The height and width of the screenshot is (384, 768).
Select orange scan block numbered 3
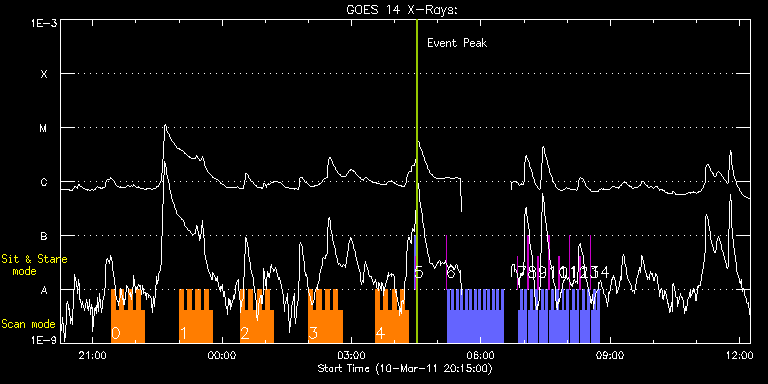click(x=325, y=316)
